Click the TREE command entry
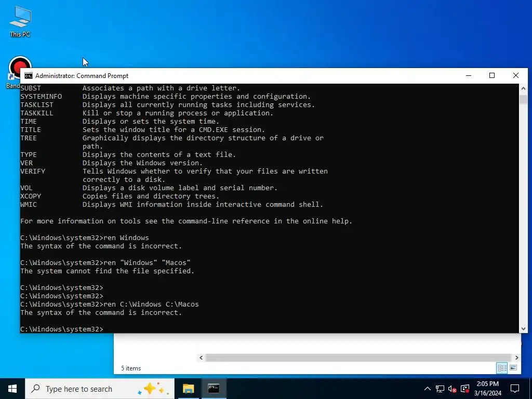 [171, 142]
